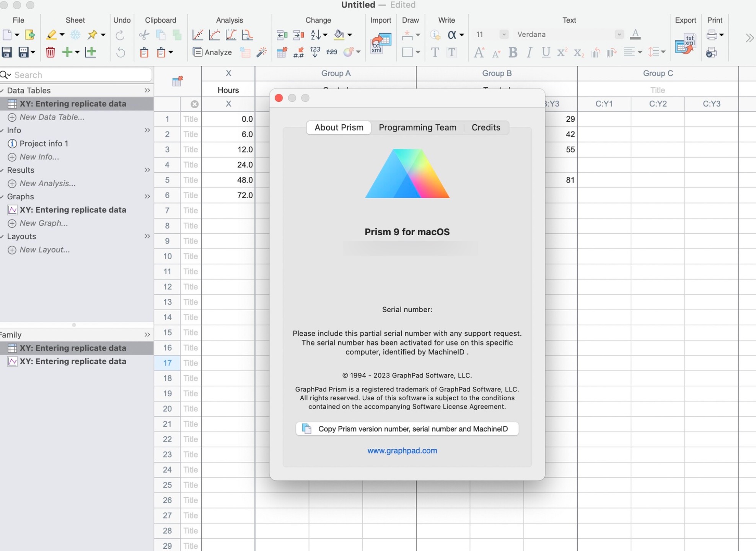Expand the Results section arrows
This screenshot has width=756, height=551.
coord(147,170)
